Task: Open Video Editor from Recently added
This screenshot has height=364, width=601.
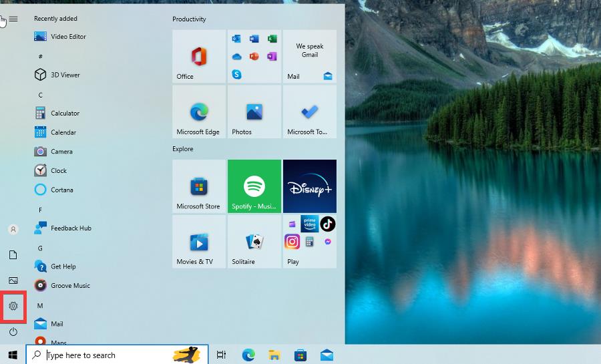Action: (x=60, y=36)
